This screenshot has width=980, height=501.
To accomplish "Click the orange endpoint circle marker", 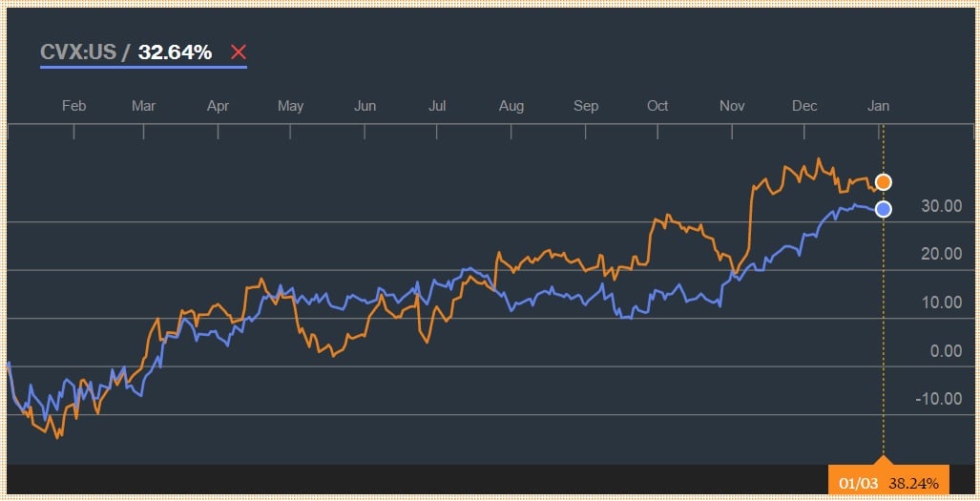I will pyautogui.click(x=884, y=182).
